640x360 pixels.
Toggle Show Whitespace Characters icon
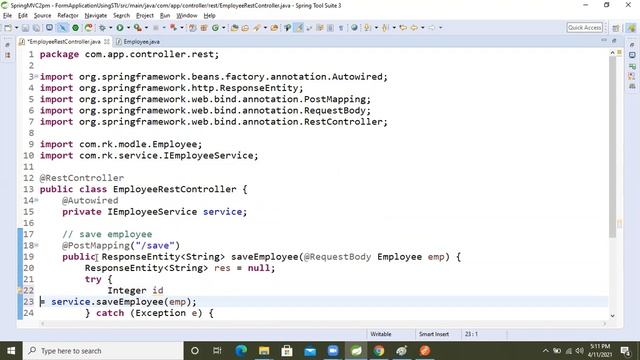pos(341,28)
